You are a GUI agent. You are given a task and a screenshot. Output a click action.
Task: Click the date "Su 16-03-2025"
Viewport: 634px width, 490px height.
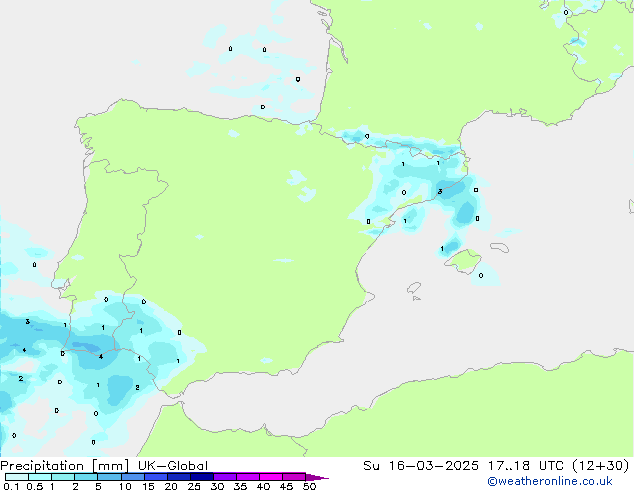(x=421, y=466)
